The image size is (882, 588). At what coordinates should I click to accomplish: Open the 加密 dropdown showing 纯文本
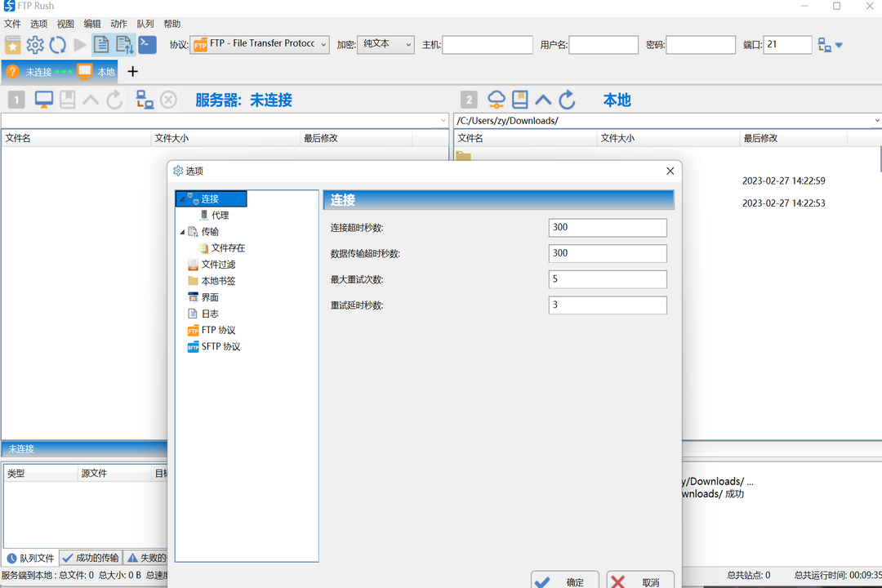pos(385,44)
